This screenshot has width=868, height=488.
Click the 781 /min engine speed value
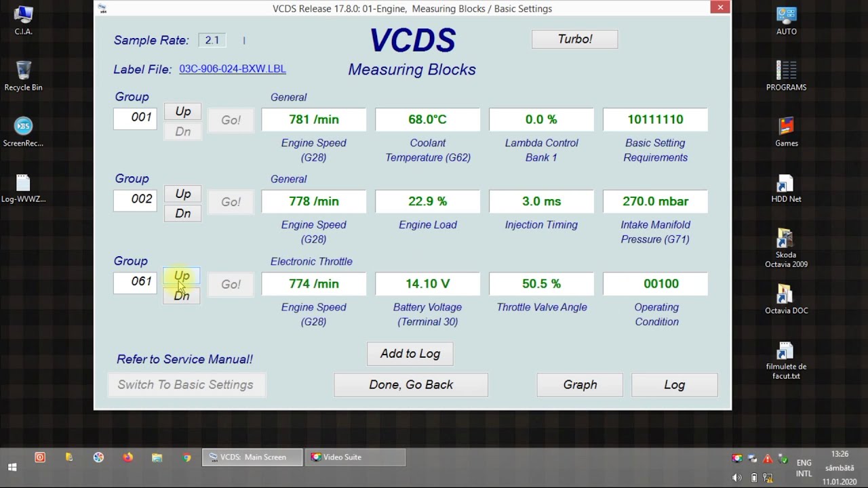pos(313,119)
